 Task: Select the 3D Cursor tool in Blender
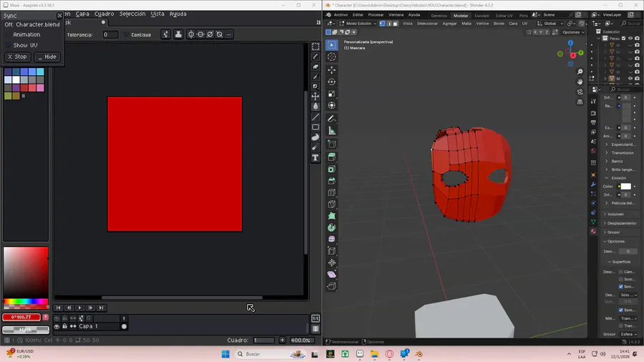[331, 58]
